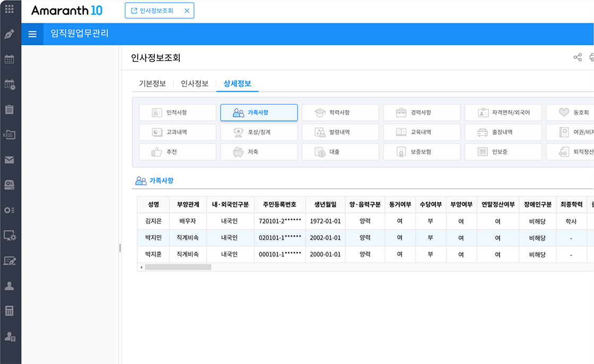Viewport: 594px width, 364px height.
Task: Open the disk drive icon in sidebar
Action: click(10, 184)
